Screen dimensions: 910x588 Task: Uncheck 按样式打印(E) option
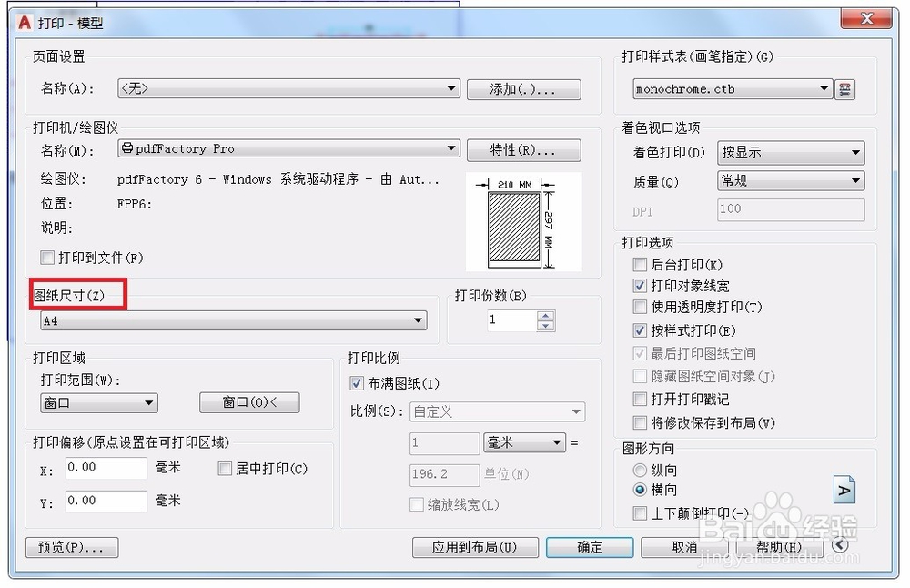pos(640,330)
